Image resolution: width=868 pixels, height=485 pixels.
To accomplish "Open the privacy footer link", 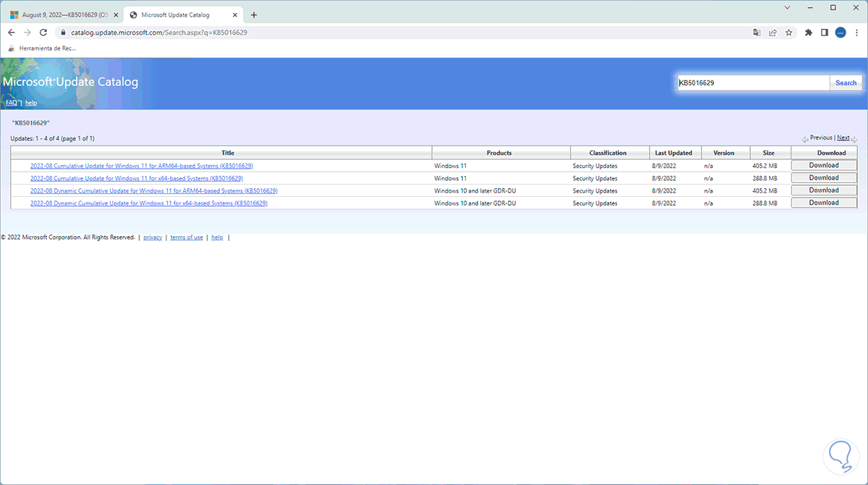I will point(153,237).
